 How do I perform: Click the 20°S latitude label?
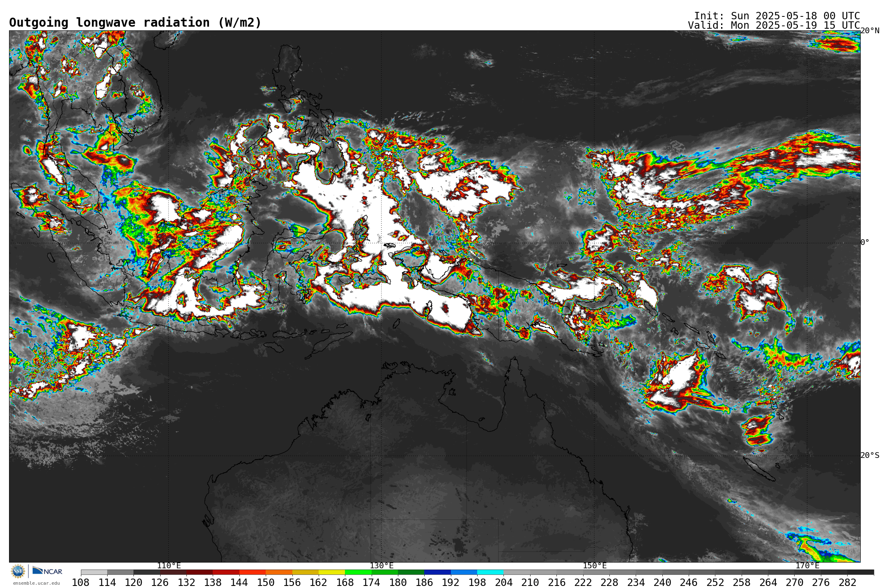pyautogui.click(x=870, y=455)
